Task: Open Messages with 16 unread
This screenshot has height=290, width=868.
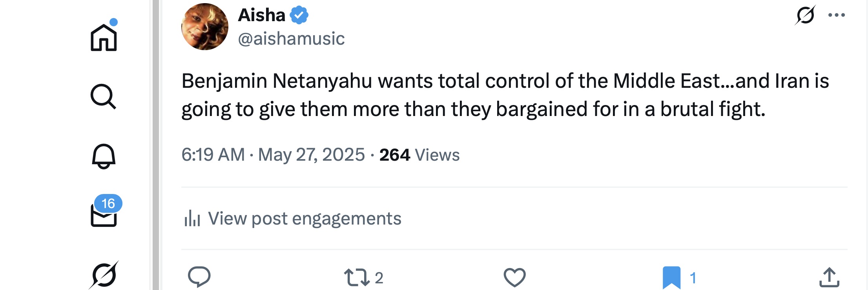Action: [104, 215]
